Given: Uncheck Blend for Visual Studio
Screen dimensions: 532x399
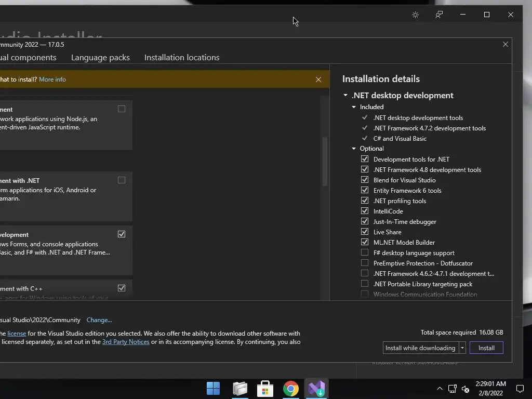Looking at the screenshot, I should (365, 179).
